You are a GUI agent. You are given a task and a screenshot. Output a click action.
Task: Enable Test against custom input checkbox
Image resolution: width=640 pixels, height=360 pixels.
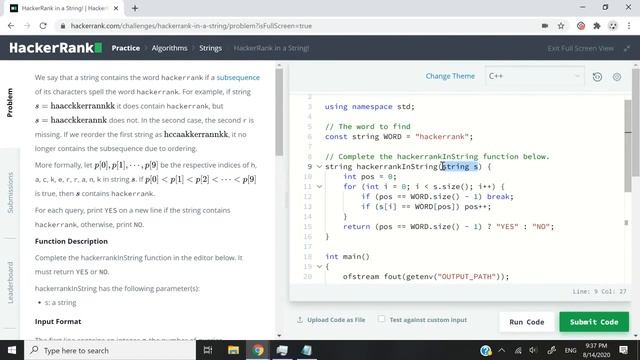click(381, 319)
